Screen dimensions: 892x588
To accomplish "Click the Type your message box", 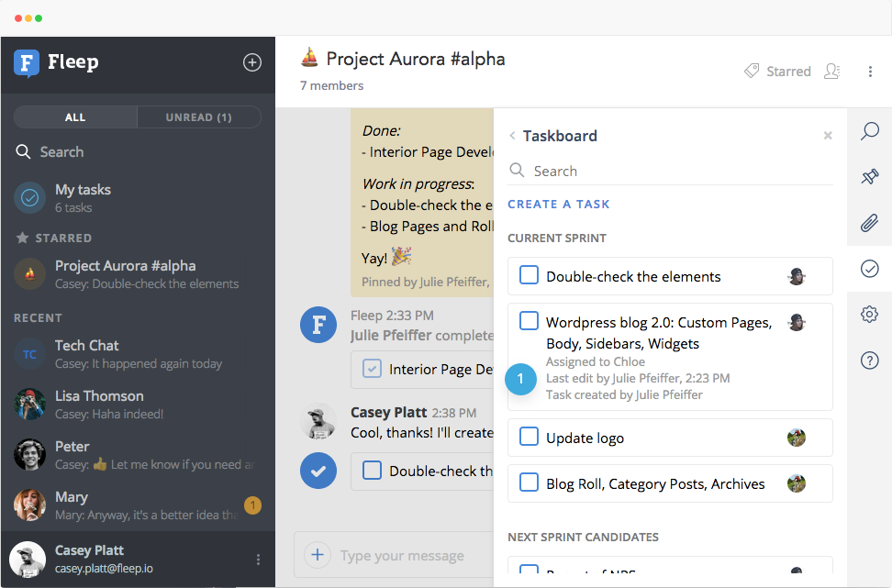I will tap(402, 556).
